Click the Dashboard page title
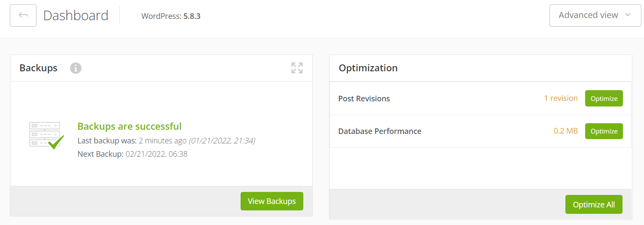This screenshot has height=225, width=644. point(76,15)
